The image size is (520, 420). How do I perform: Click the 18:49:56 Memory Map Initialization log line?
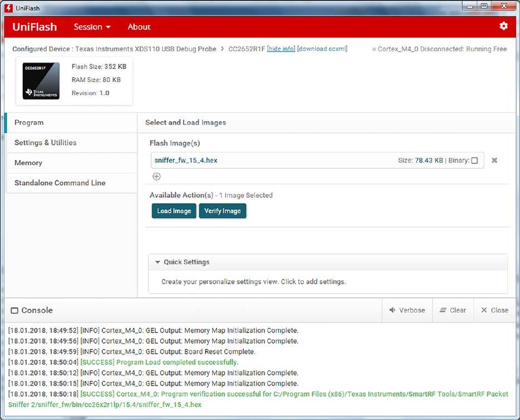153,341
